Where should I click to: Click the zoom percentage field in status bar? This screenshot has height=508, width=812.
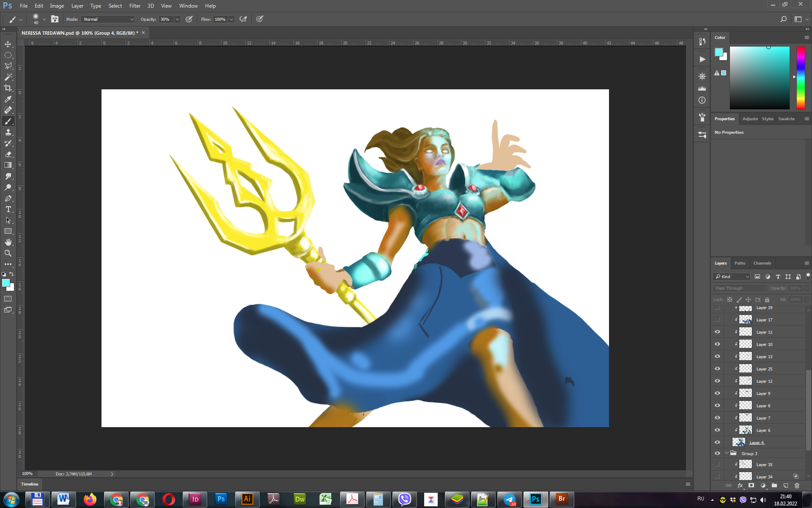pos(27,474)
